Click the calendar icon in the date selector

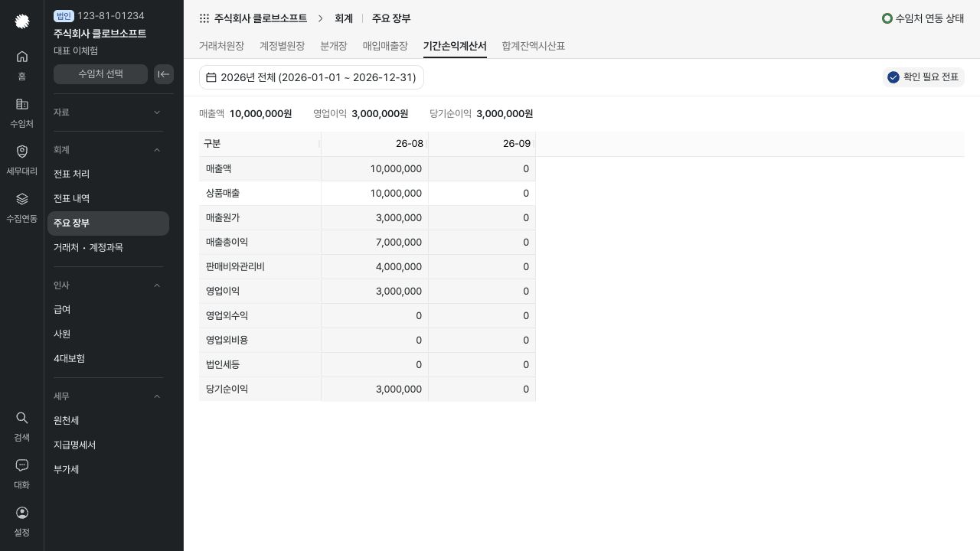point(211,77)
